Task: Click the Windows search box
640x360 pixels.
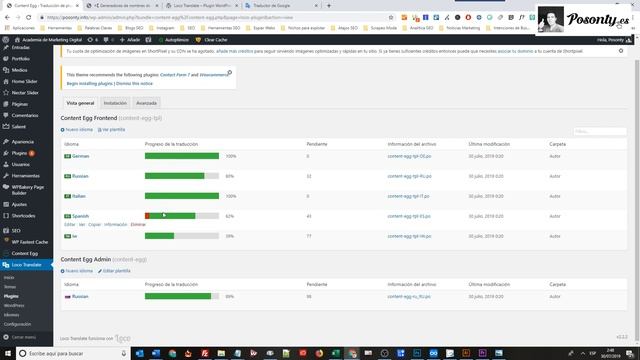Action: point(73,353)
